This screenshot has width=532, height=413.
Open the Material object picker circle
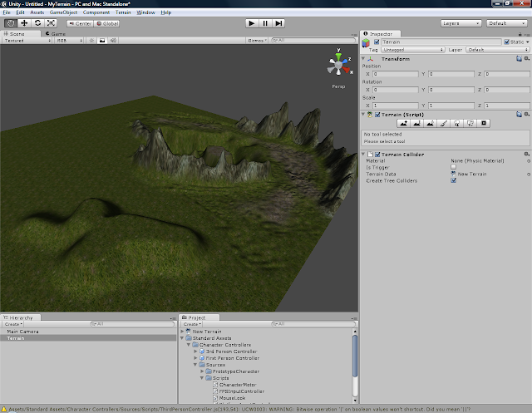[529, 161]
